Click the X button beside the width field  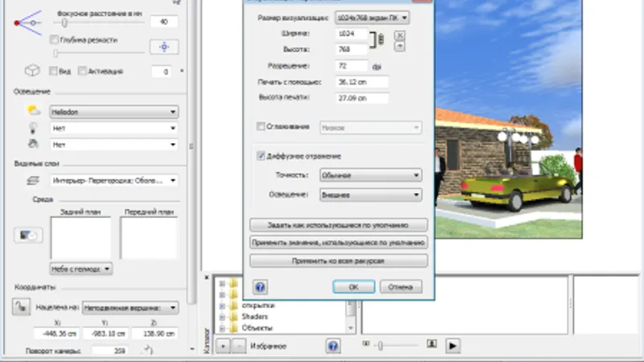[399, 35]
